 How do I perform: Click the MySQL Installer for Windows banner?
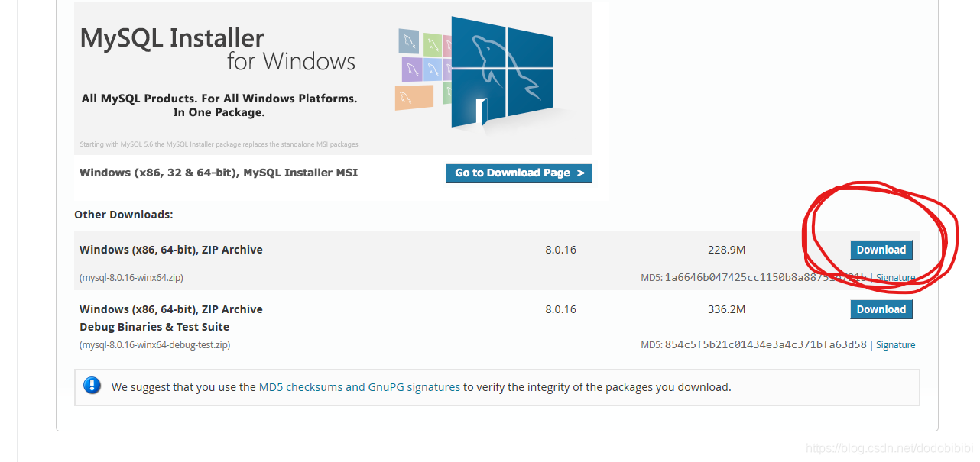pyautogui.click(x=333, y=79)
